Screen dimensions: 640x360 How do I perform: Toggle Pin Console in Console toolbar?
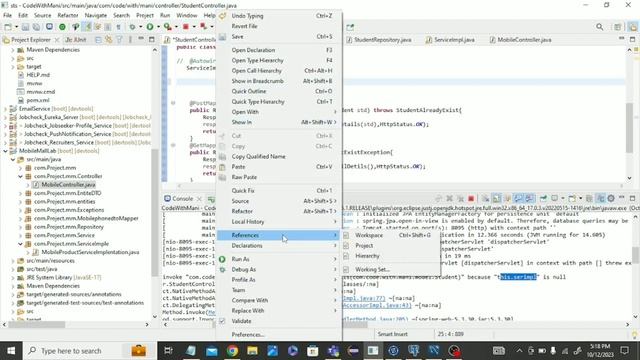pos(543,198)
